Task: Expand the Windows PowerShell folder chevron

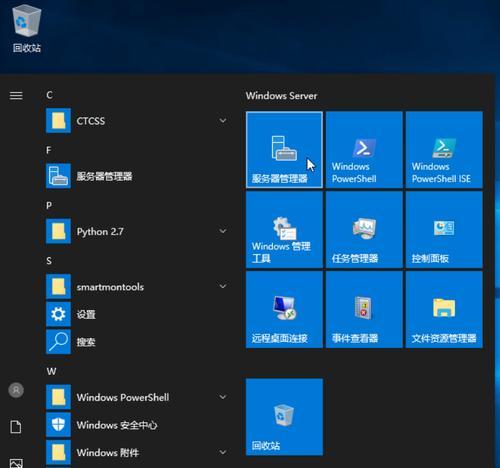Action: pyautogui.click(x=223, y=397)
